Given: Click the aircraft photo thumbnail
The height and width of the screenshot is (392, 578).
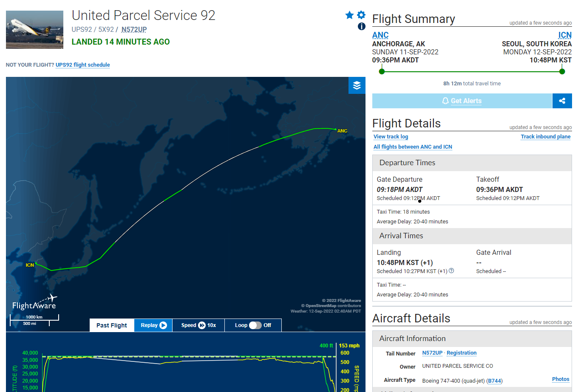Looking at the screenshot, I should click(34, 30).
